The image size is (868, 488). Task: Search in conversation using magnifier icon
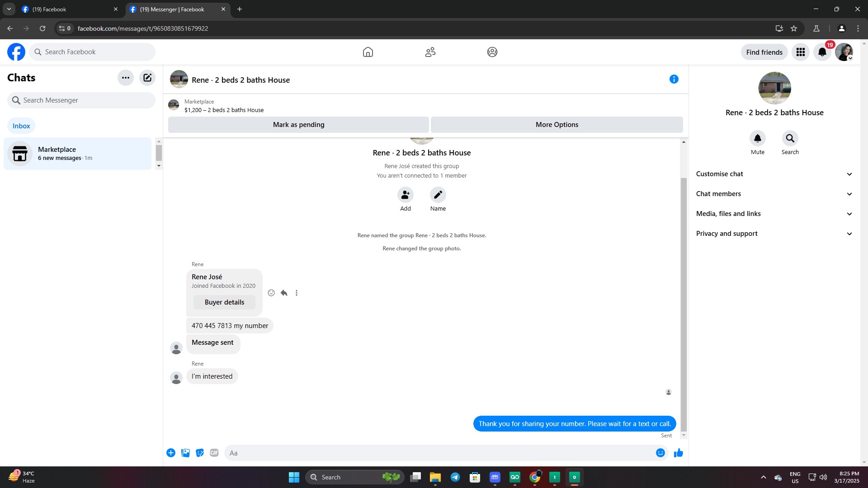click(x=790, y=138)
